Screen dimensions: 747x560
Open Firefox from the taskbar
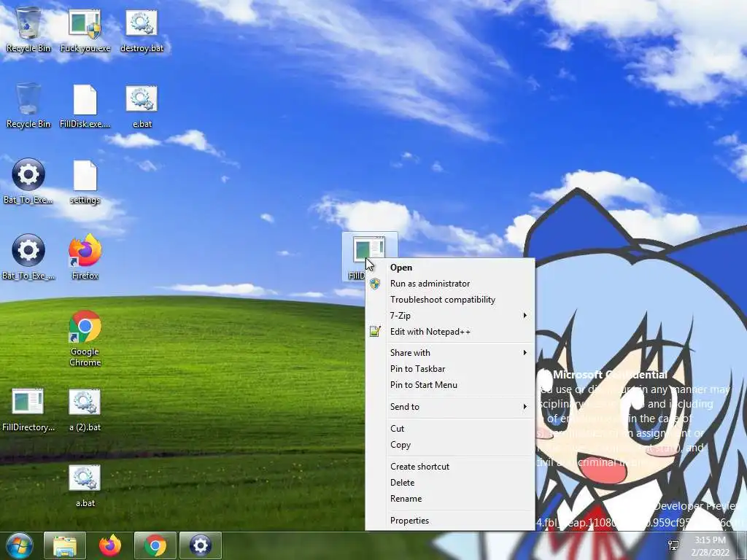(x=110, y=545)
